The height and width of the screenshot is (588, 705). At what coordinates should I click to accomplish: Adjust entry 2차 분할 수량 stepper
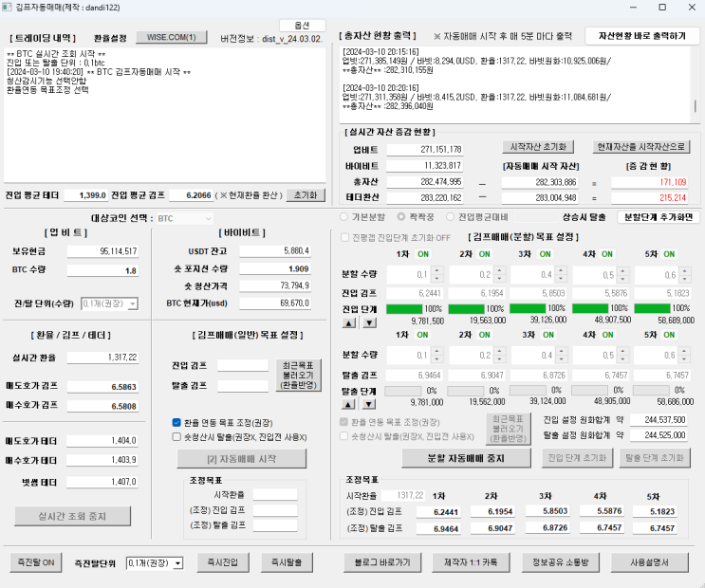[x=499, y=274]
